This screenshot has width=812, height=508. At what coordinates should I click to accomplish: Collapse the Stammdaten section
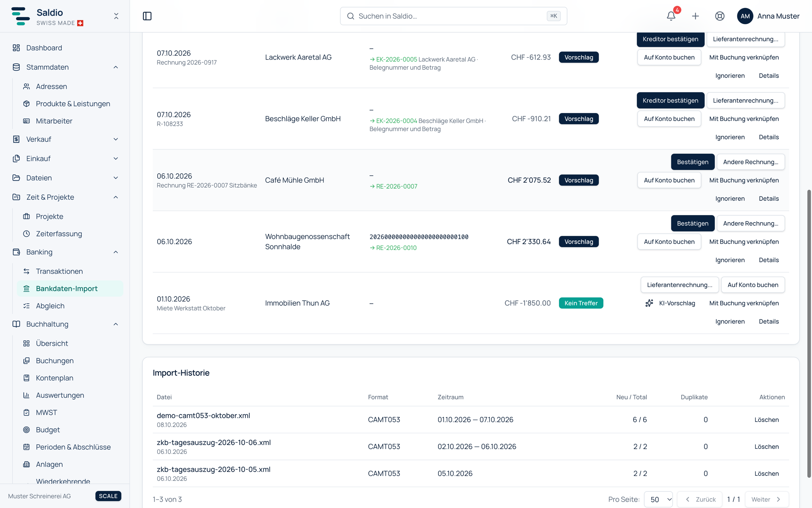coord(116,67)
